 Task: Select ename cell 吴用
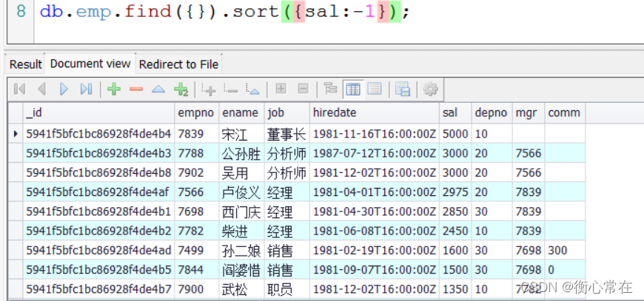(x=241, y=172)
